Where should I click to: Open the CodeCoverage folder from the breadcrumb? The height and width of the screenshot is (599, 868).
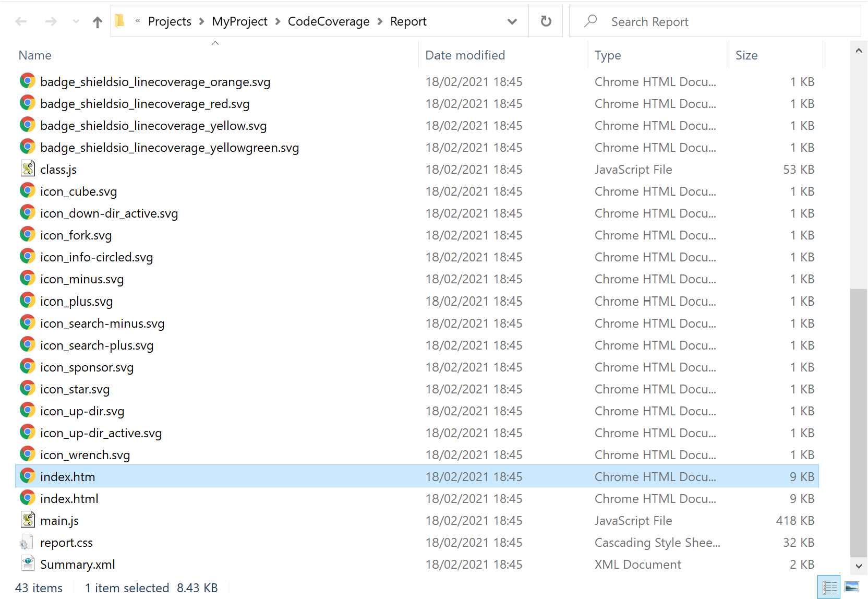click(x=329, y=21)
